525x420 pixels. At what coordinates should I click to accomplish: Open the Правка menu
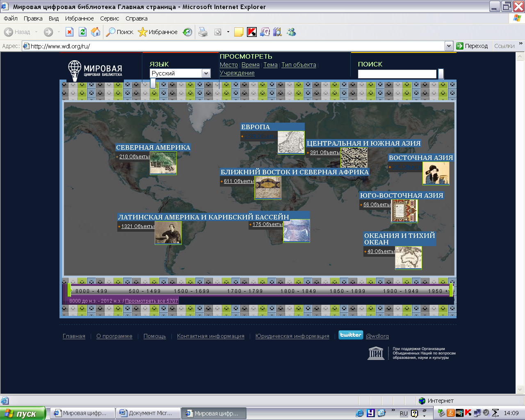33,18
